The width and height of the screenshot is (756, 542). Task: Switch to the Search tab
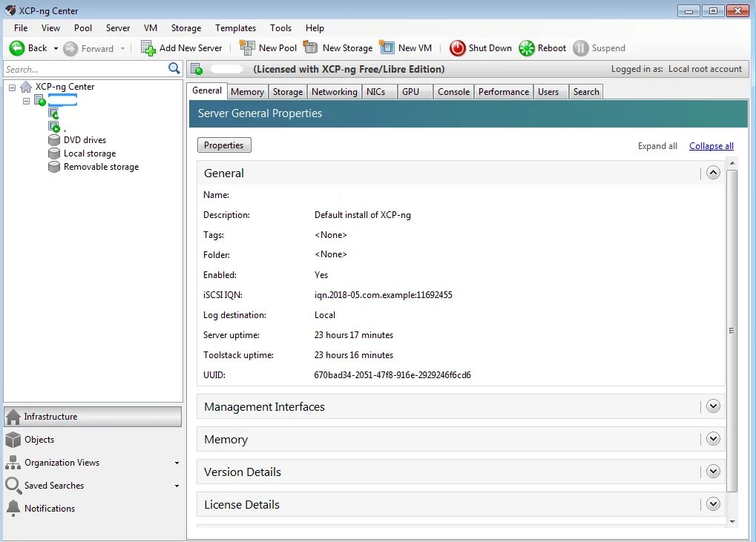(x=586, y=91)
